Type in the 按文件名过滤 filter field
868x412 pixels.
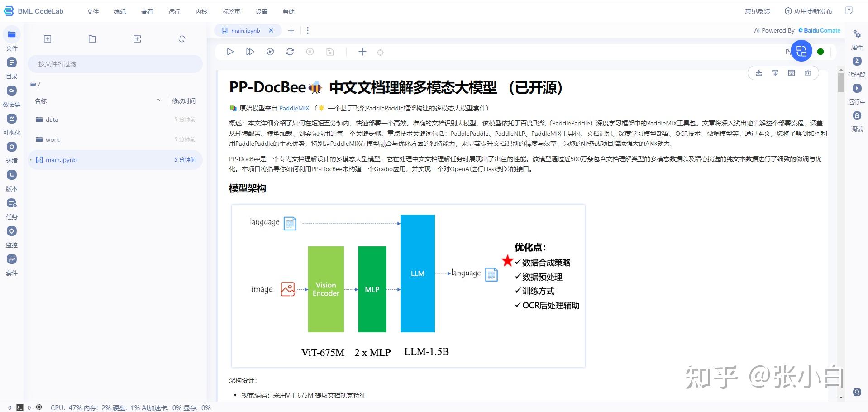pos(115,63)
